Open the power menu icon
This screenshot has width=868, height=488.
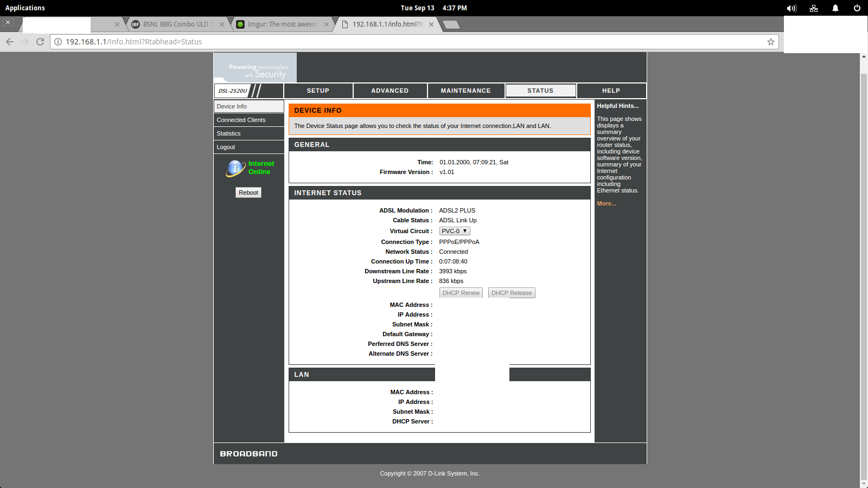(x=857, y=8)
